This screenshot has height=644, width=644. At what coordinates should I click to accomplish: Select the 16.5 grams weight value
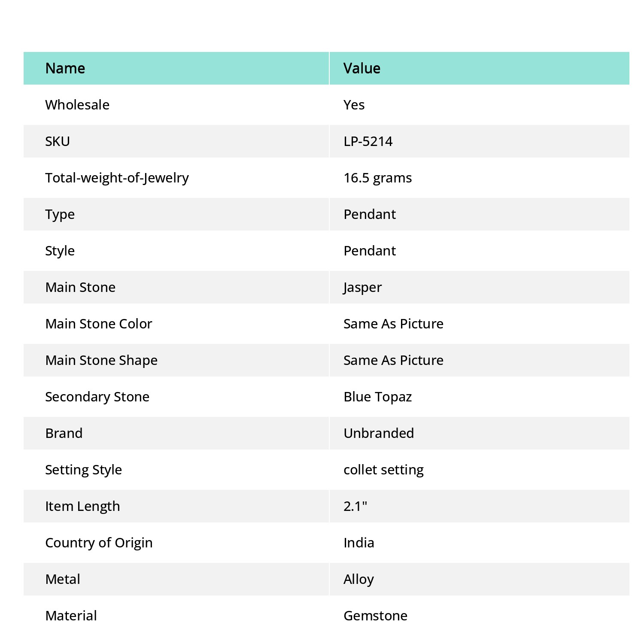[378, 178]
